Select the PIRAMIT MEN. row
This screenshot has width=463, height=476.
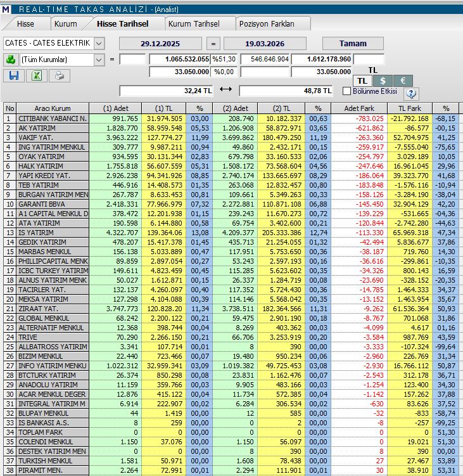pyautogui.click(x=231, y=470)
